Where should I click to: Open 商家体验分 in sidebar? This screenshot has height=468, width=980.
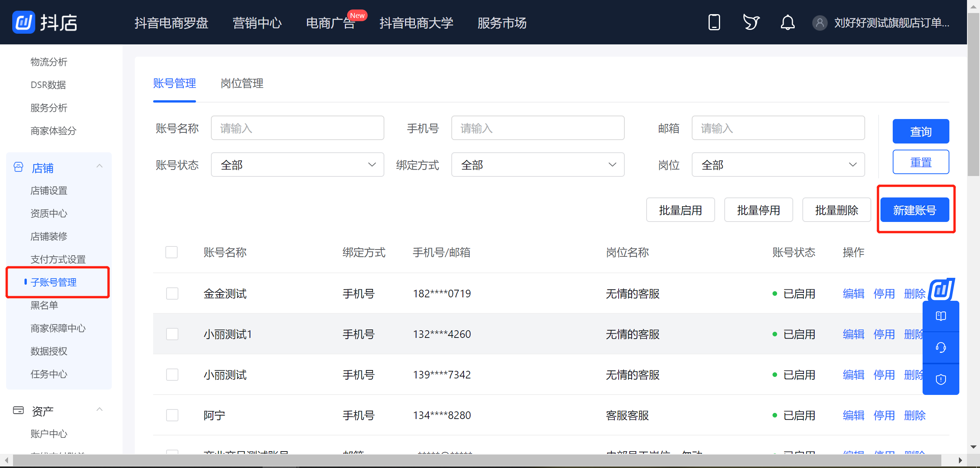click(x=54, y=131)
